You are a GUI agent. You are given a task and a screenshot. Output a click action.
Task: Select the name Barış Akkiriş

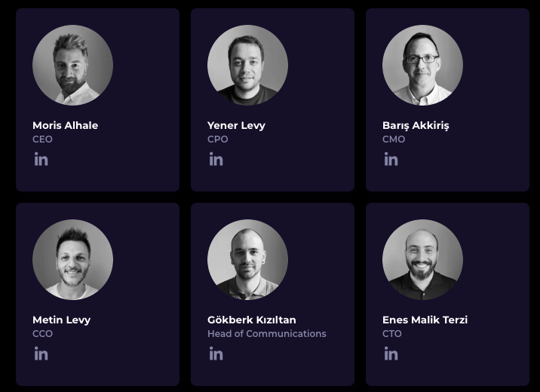415,125
